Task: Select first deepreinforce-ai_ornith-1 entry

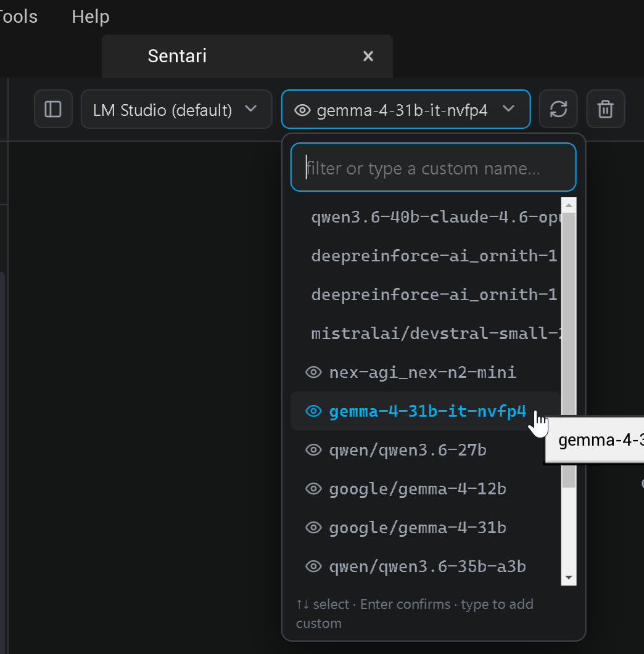Action: (426, 256)
